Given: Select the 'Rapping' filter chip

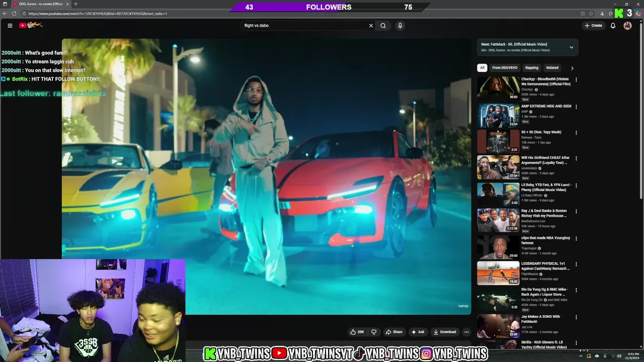Looking at the screenshot, I should click(532, 67).
